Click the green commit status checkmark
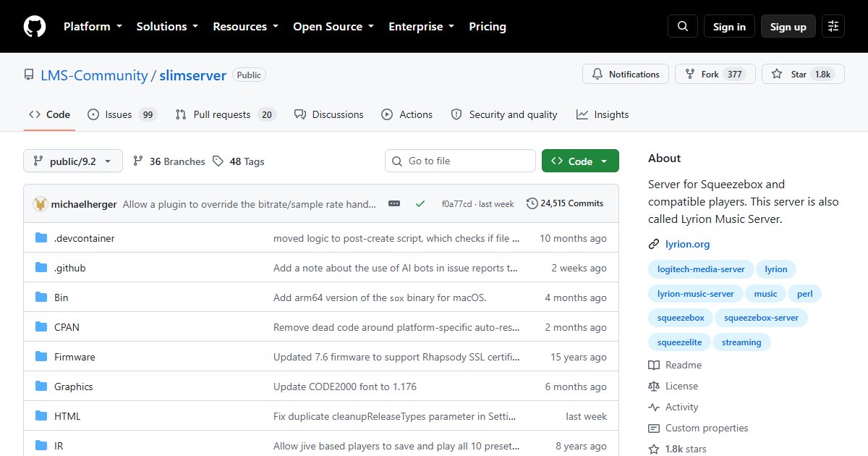This screenshot has height=456, width=868. pyautogui.click(x=420, y=204)
